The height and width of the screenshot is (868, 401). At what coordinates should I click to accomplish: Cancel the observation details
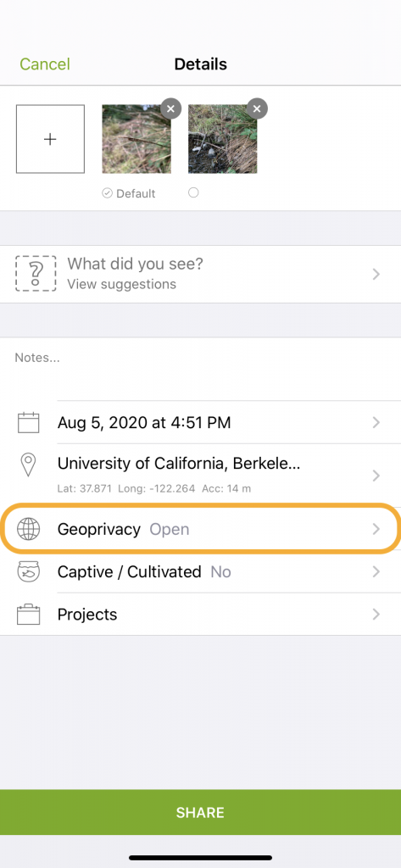tap(45, 64)
